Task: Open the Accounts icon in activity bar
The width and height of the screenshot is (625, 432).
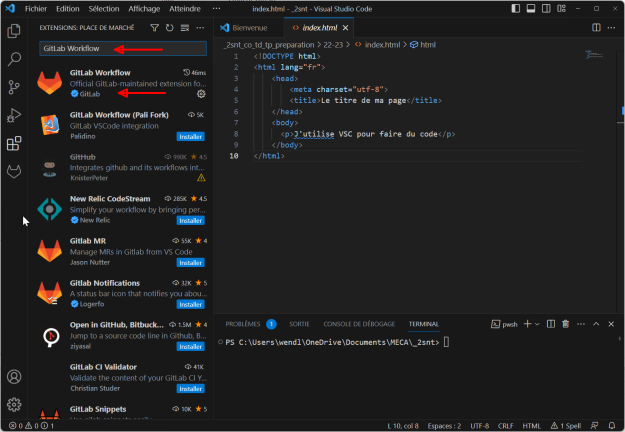Action: coord(14,377)
